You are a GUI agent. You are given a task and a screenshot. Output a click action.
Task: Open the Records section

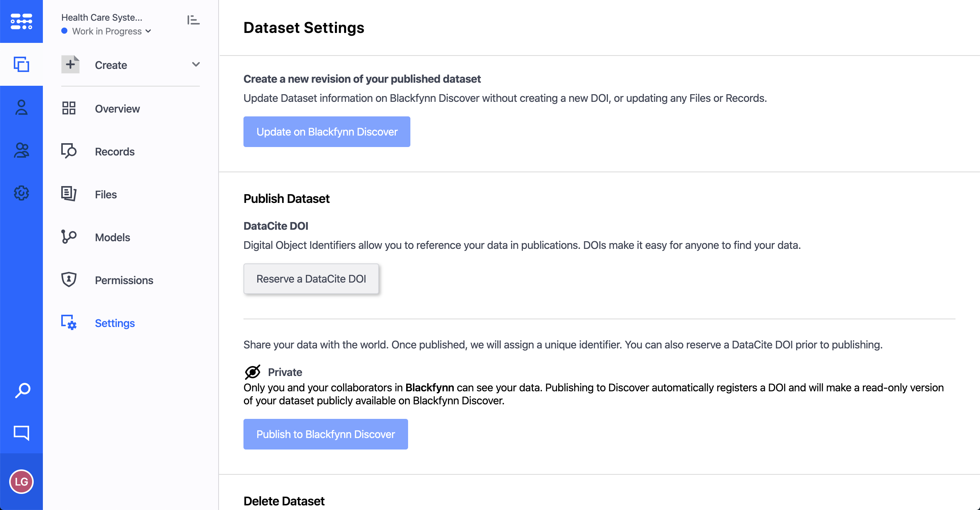pos(114,152)
